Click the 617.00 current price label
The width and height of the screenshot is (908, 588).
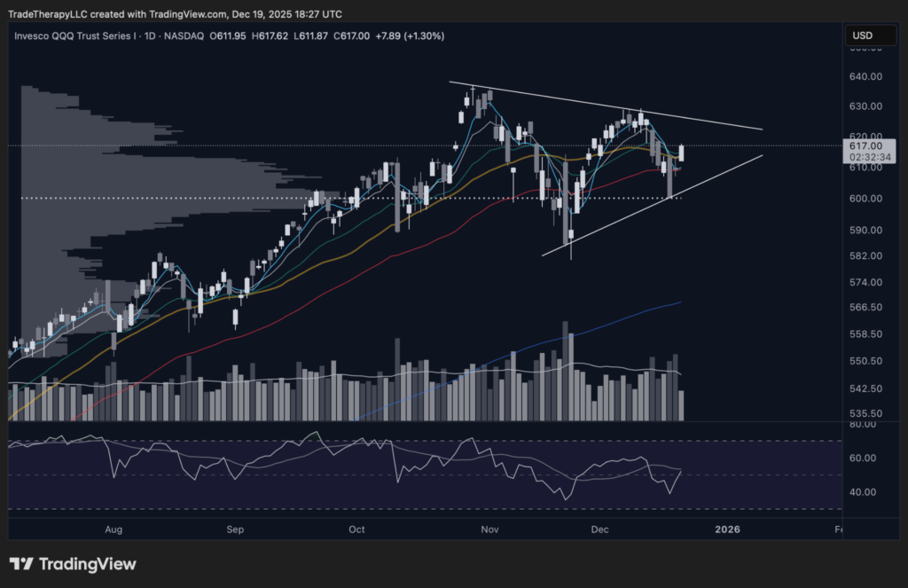(x=865, y=145)
